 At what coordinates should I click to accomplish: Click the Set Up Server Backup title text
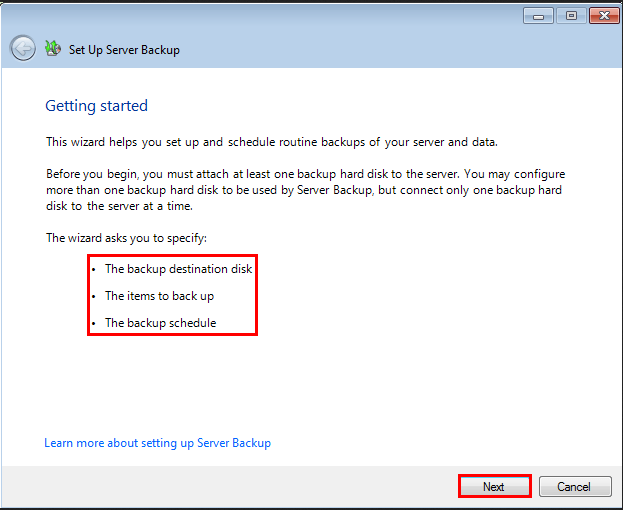click(124, 50)
